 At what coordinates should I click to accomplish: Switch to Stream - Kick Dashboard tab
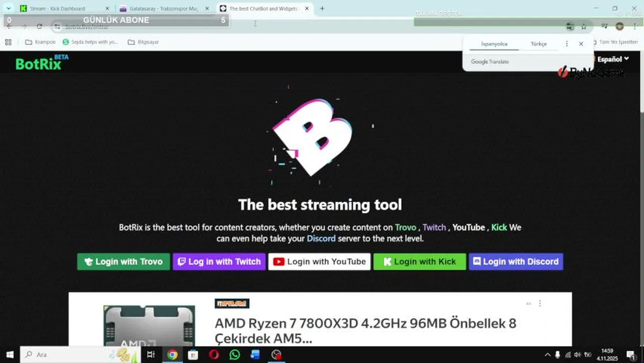(63, 9)
